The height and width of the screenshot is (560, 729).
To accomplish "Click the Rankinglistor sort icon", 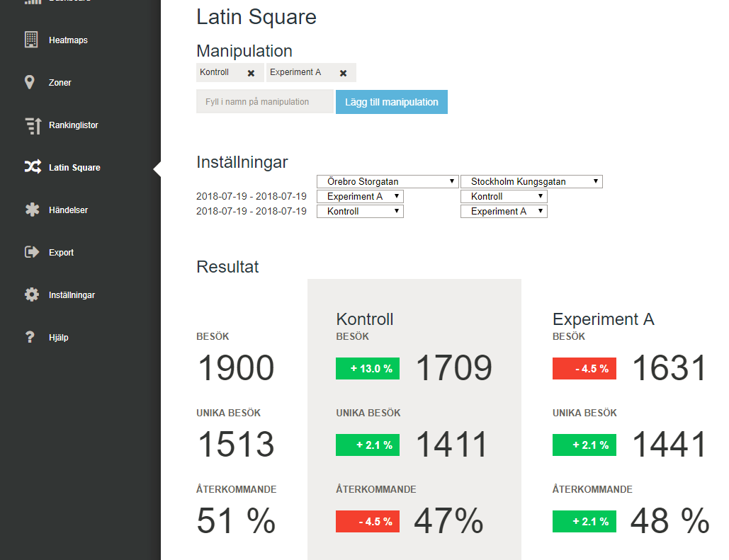I will pos(33,125).
